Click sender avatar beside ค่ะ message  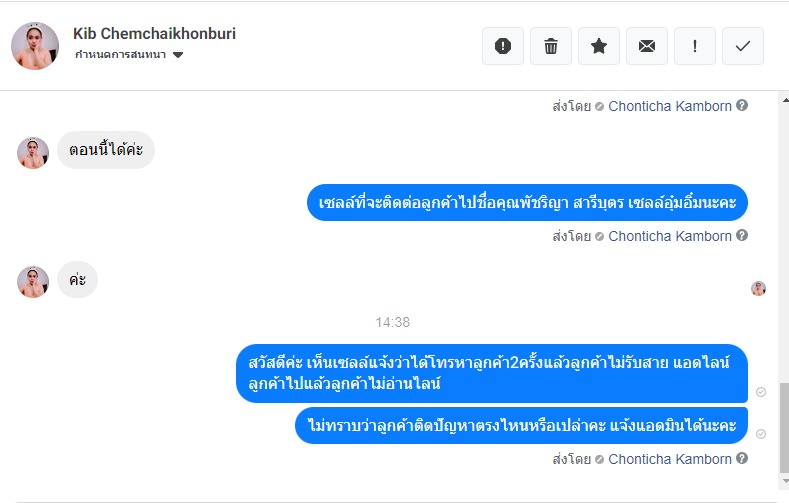tap(33, 281)
